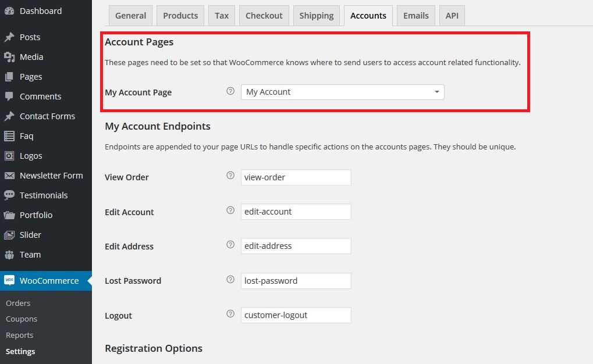Switch to the Products tab
Screen dimensions: 593x364
180,16
